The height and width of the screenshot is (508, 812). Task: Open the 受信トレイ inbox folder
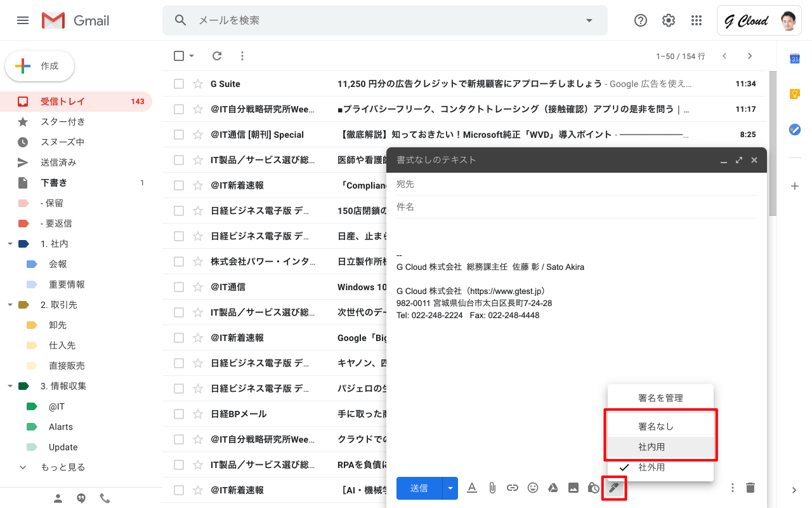(76, 102)
